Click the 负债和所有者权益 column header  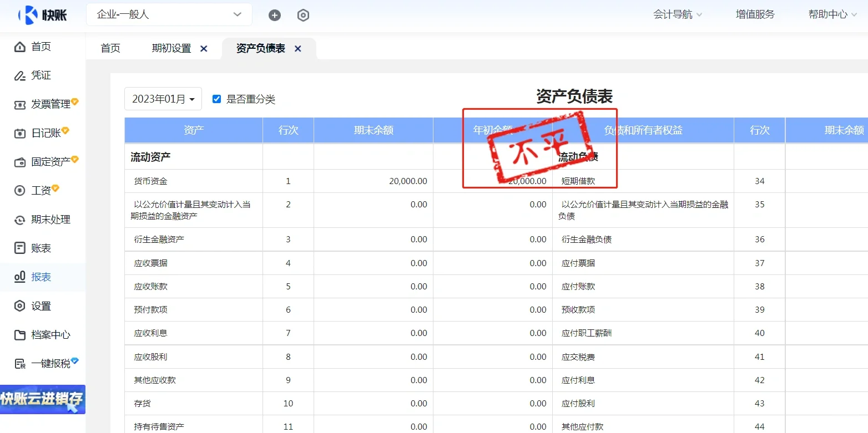click(643, 130)
